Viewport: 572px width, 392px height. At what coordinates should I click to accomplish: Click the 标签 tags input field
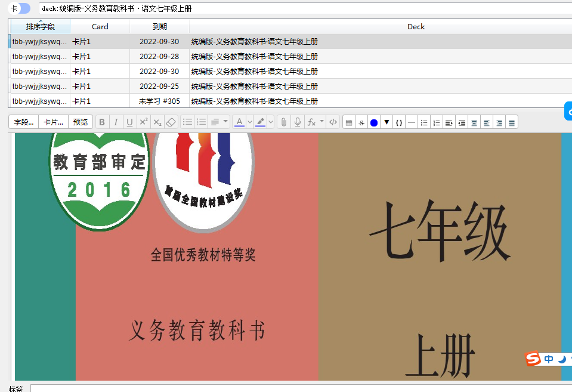pos(301,388)
